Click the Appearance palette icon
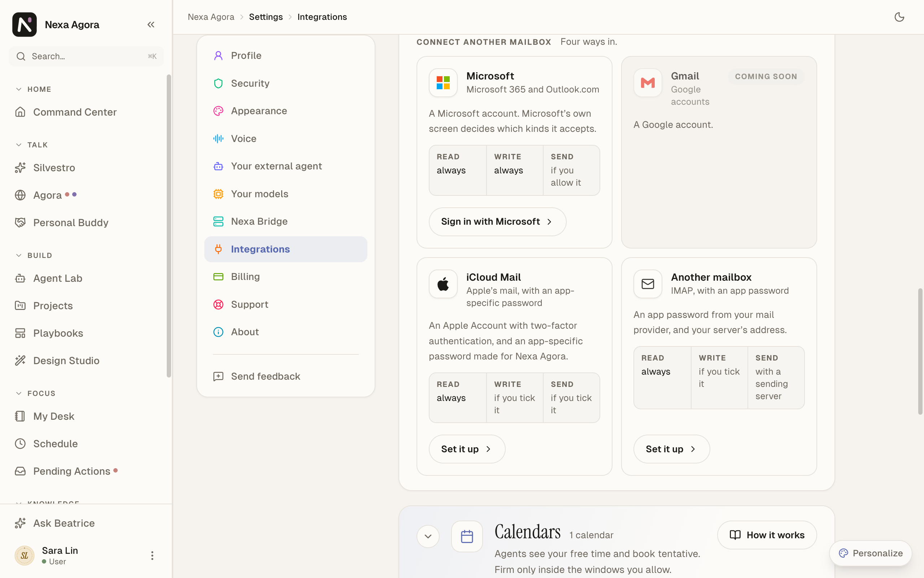This screenshot has height=578, width=924. pyautogui.click(x=218, y=111)
